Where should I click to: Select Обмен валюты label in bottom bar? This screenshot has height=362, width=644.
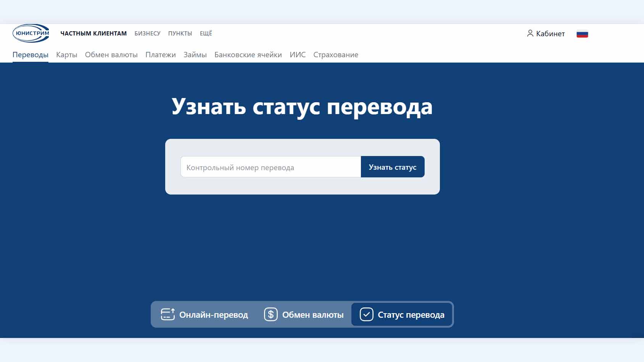[313, 315]
